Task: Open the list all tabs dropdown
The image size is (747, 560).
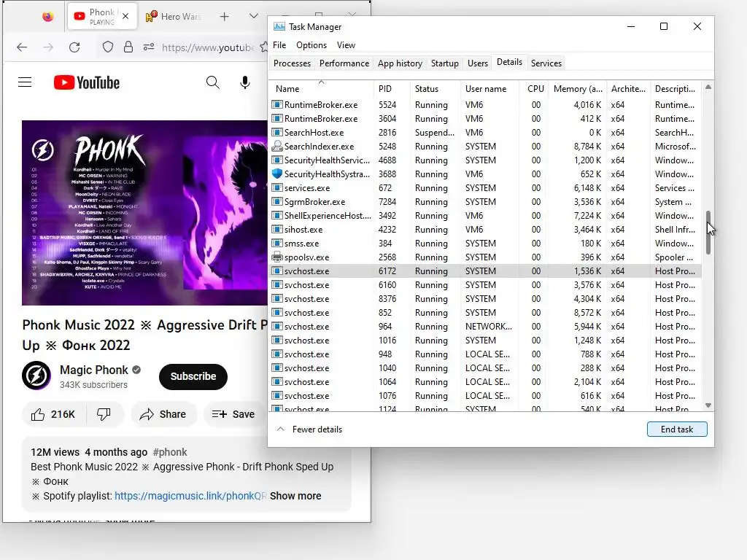Action: pos(253,17)
